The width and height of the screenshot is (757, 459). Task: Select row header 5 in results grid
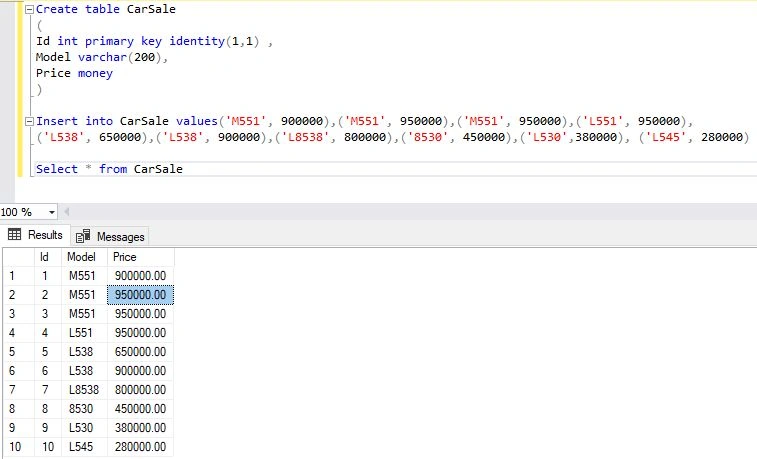(x=19, y=351)
